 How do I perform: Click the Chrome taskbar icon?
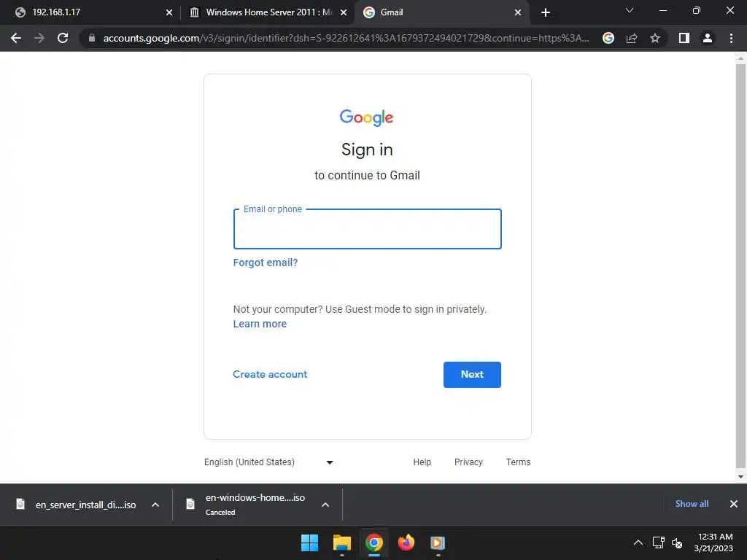pos(374,542)
